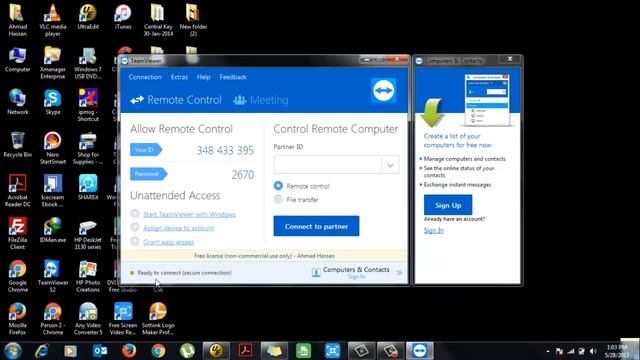Open the Feedback menu

pyautogui.click(x=233, y=77)
